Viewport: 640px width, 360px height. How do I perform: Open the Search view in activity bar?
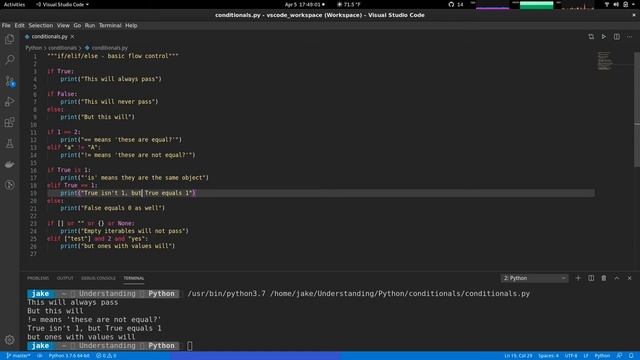pyautogui.click(x=9, y=60)
